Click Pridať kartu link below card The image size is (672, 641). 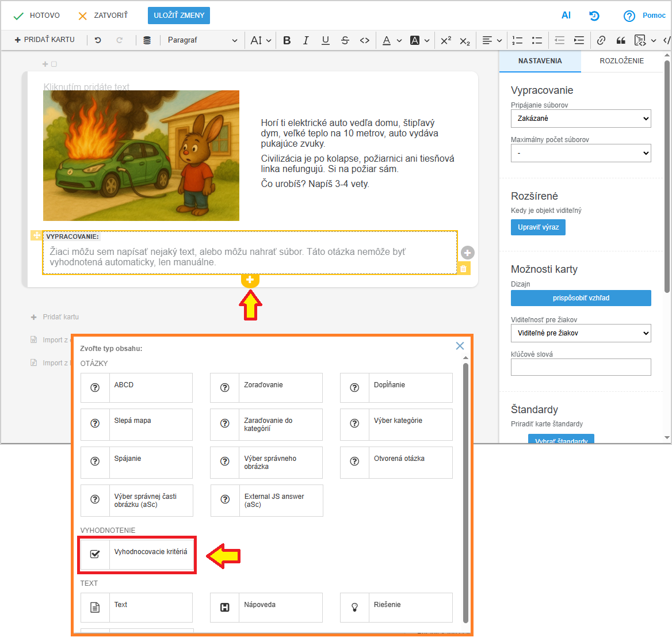pos(55,317)
